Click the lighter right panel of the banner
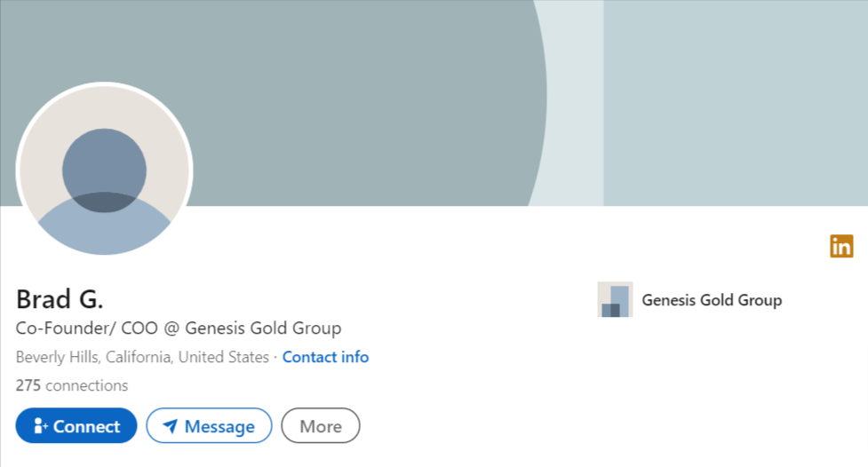The image size is (868, 467). [x=736, y=103]
